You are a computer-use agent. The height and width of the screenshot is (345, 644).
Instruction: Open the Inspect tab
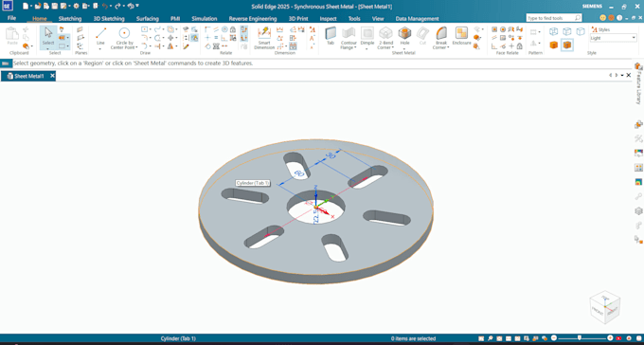329,19
